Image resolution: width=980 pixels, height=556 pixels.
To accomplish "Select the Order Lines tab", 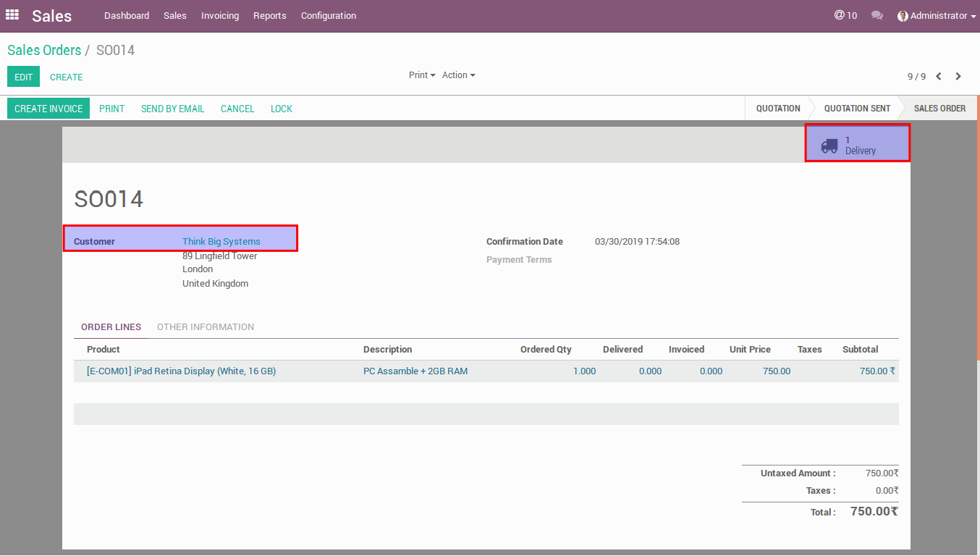I will coord(111,327).
